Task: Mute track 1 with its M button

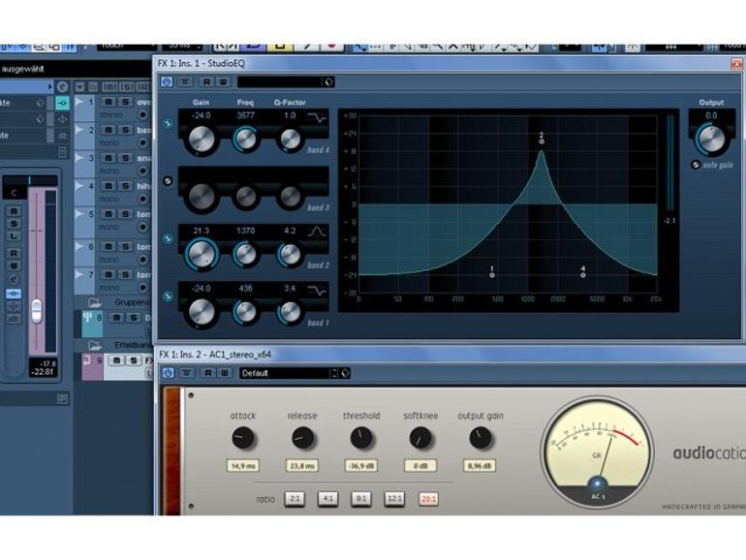Action: coord(109,102)
